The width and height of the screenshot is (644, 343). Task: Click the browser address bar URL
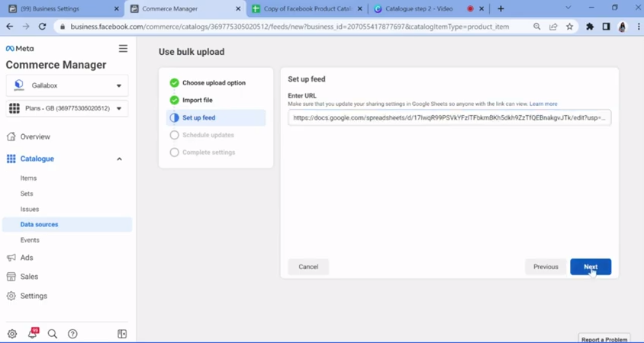pos(289,27)
